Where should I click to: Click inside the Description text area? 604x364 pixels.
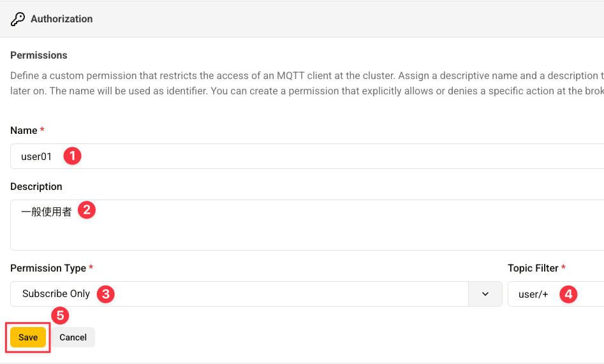pyautogui.click(x=319, y=229)
